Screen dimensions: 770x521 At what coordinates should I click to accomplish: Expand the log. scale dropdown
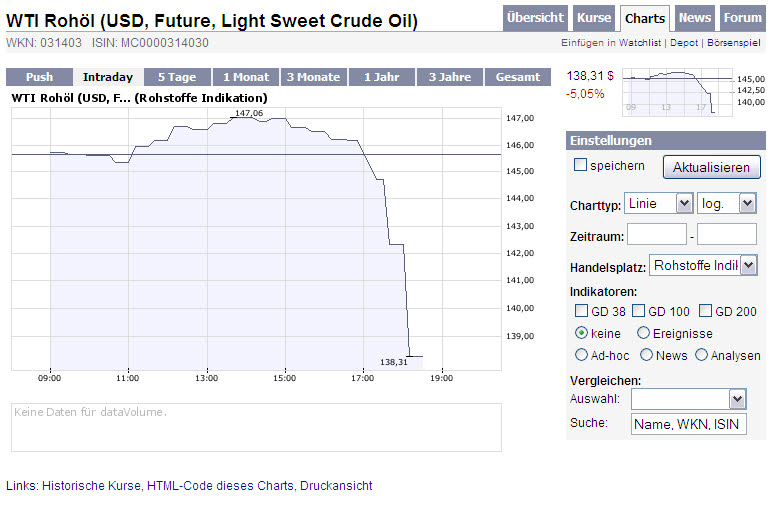(727, 203)
